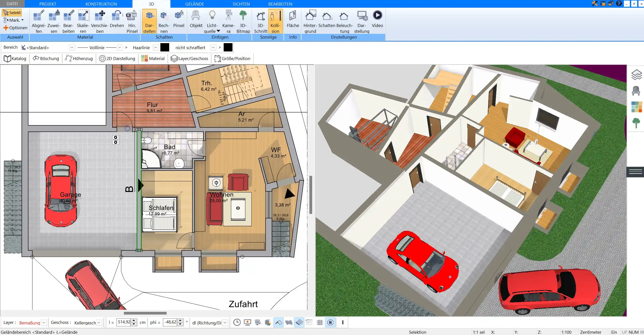644x335 pixels.
Task: Open the layers stack icon in right sidebar
Action: click(636, 75)
